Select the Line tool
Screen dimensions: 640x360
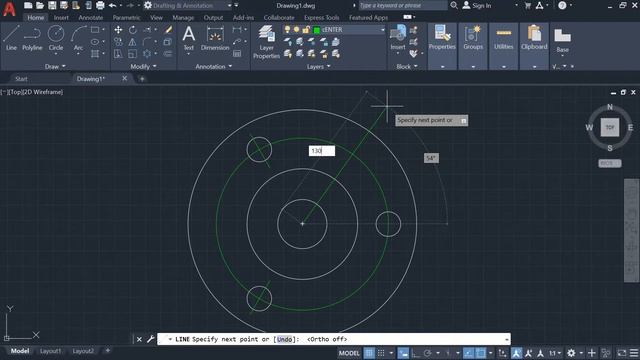tap(11, 38)
